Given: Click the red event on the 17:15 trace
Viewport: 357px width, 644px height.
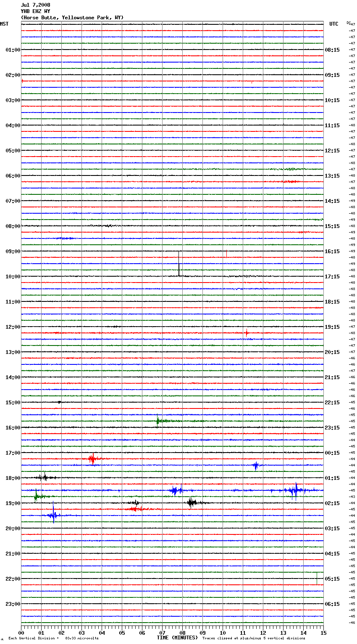Looking at the screenshot, I should 92,459.
